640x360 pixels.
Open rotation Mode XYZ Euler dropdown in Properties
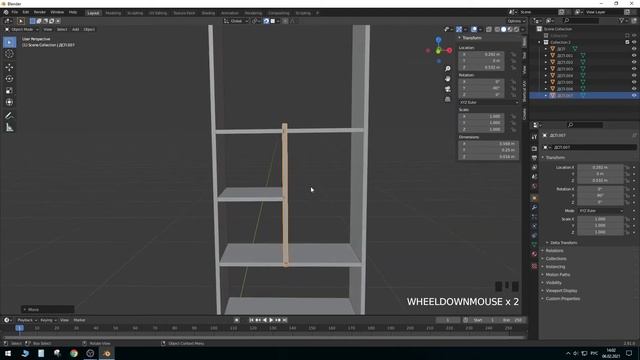[600, 211]
